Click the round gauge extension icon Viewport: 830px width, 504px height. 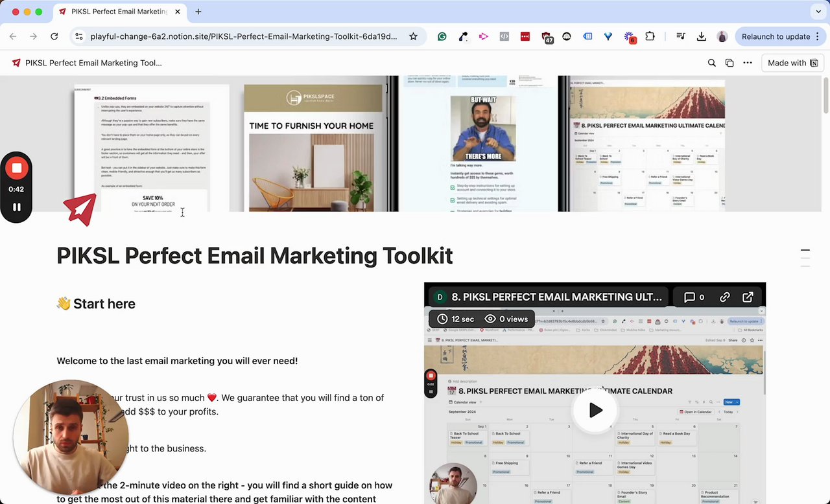(x=567, y=37)
